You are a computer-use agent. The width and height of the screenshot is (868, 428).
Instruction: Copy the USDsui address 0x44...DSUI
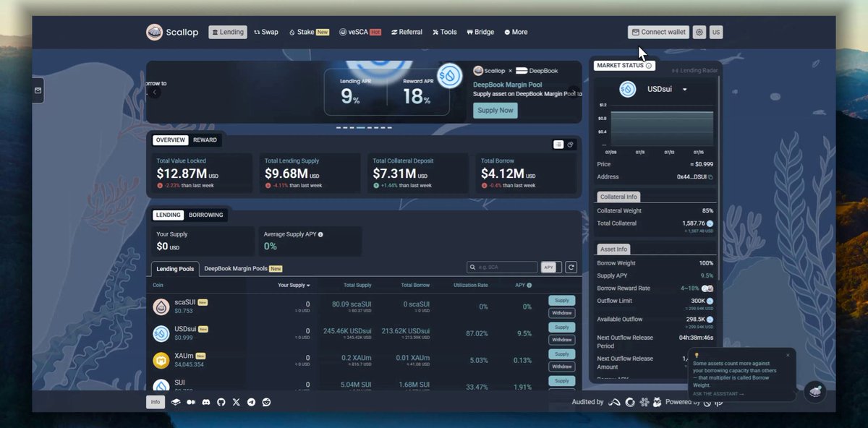[710, 177]
